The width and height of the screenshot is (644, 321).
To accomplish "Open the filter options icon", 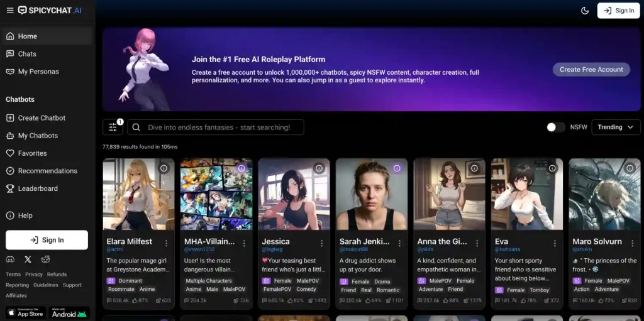I will click(x=113, y=128).
